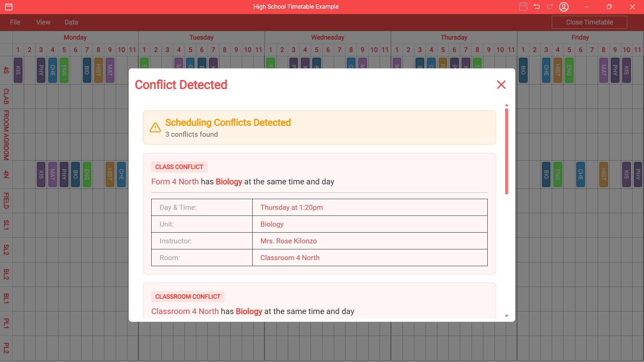Open the Data menu
Viewport: 644px width, 362px height.
pyautogui.click(x=71, y=22)
